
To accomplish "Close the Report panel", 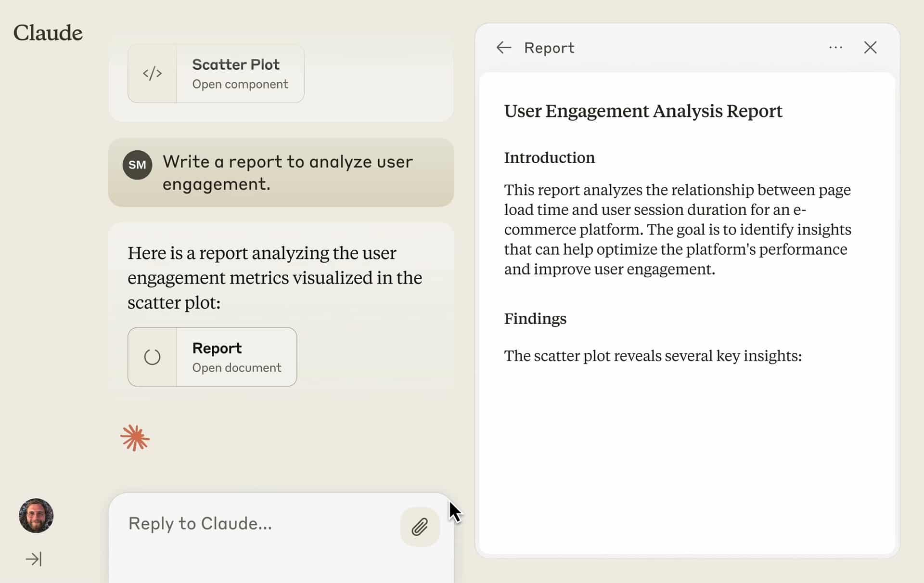I will pos(870,47).
